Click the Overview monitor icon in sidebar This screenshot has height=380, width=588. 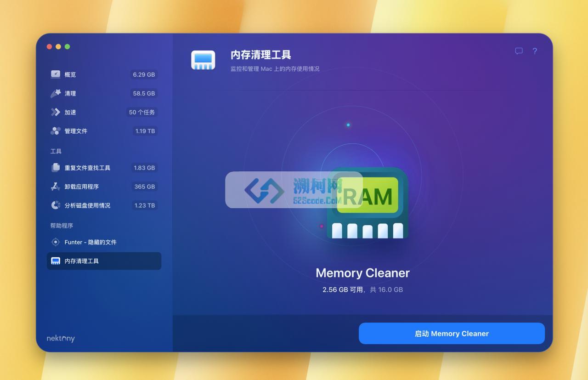(56, 74)
